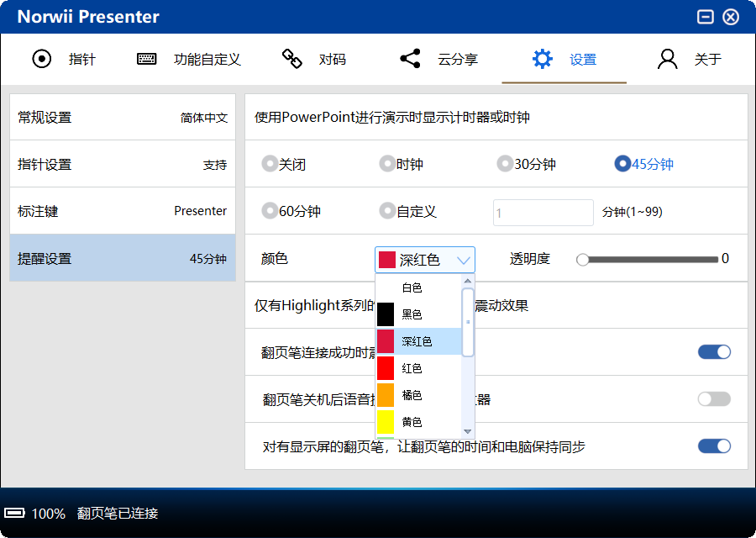Click the battery icon in the status bar

(14, 513)
